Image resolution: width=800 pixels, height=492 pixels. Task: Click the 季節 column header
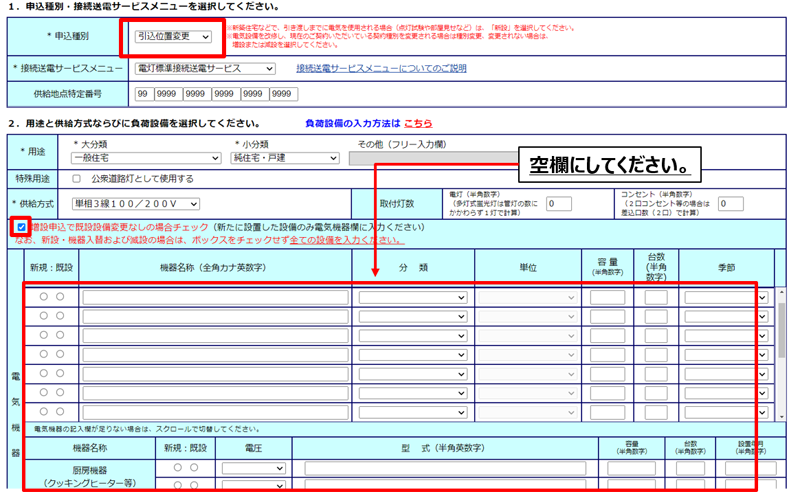point(726,267)
